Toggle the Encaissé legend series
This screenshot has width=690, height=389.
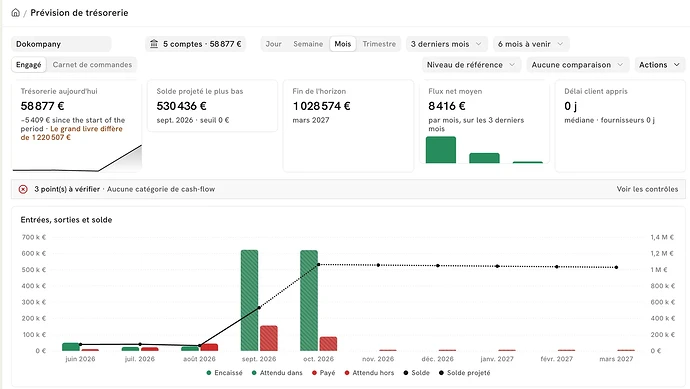pos(224,373)
